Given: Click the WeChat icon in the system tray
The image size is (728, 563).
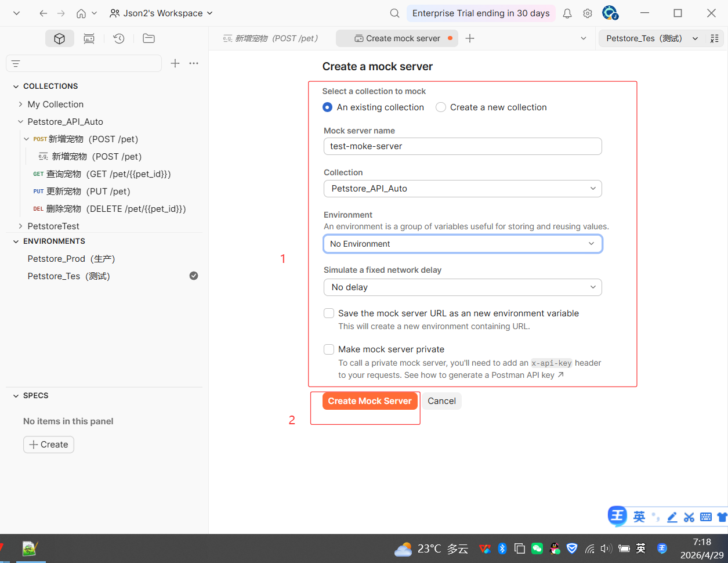Looking at the screenshot, I should coord(537,548).
